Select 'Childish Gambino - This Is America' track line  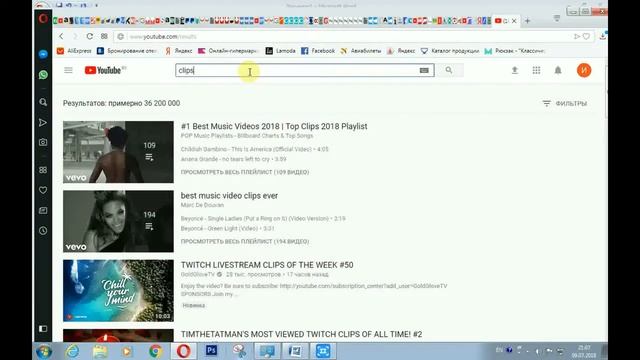click(255, 149)
